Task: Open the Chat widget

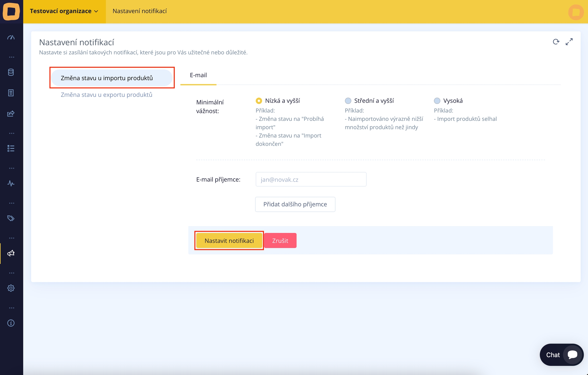Action: (561, 355)
